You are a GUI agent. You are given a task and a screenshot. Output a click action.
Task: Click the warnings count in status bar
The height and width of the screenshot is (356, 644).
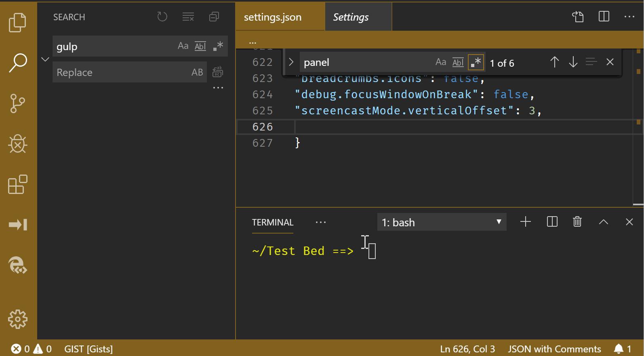pos(42,349)
